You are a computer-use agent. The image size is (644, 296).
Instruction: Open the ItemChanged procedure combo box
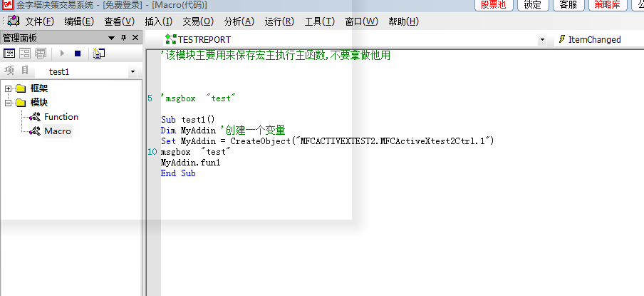[x=599, y=39]
